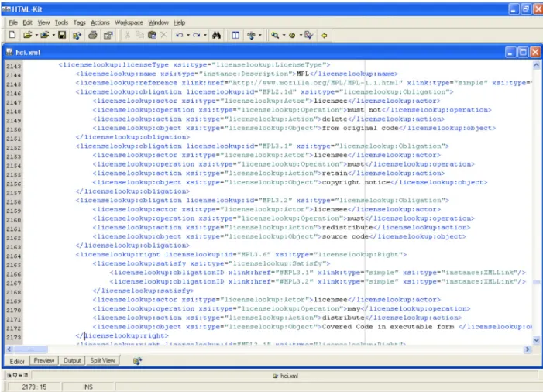Click the browser globe icon
543x392 pixels.
pyautogui.click(x=292, y=36)
